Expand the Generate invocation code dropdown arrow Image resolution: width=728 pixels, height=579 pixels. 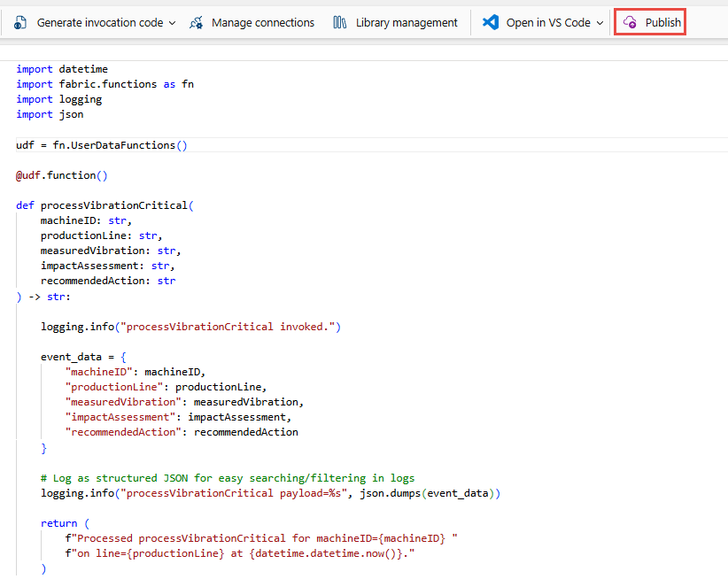(172, 23)
